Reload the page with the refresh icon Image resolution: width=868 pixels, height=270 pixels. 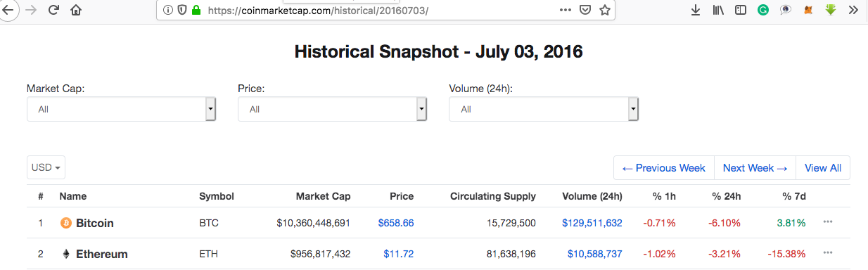tap(53, 10)
